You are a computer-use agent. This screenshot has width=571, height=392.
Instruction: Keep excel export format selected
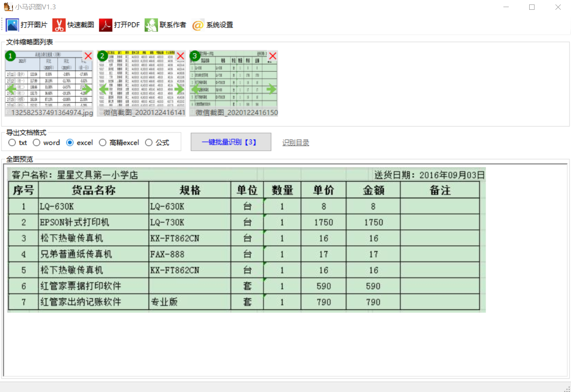coord(70,142)
